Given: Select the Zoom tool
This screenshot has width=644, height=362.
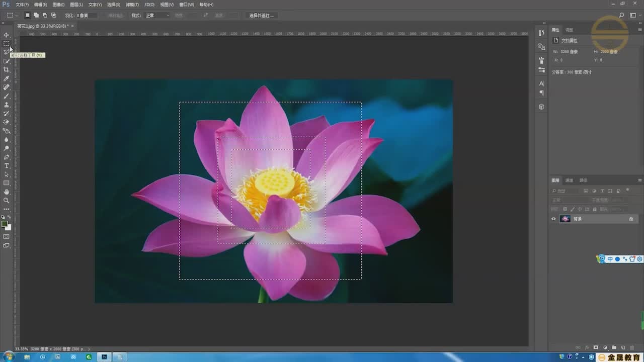Looking at the screenshot, I should coord(7,200).
